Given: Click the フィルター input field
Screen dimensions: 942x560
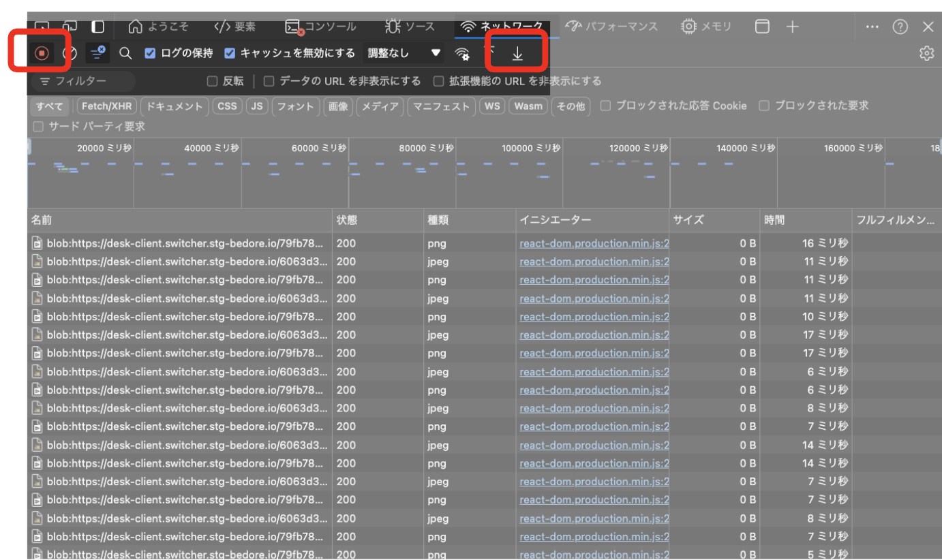Looking at the screenshot, I should [83, 81].
